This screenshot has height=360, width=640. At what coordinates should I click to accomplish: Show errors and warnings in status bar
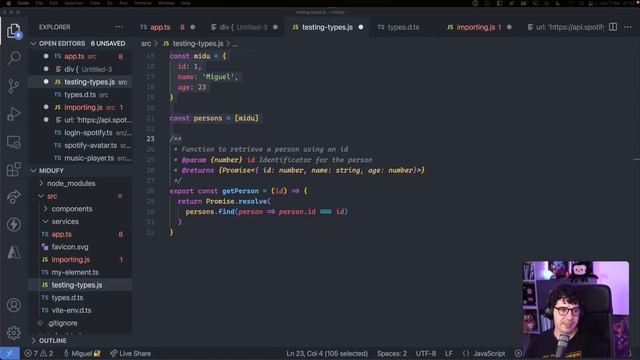[39, 353]
